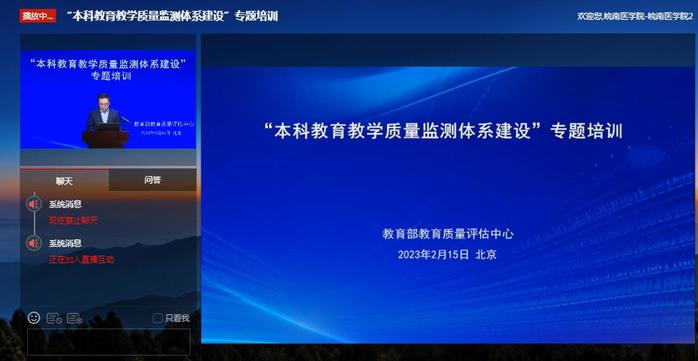Click the message list icon with gear

(74, 318)
